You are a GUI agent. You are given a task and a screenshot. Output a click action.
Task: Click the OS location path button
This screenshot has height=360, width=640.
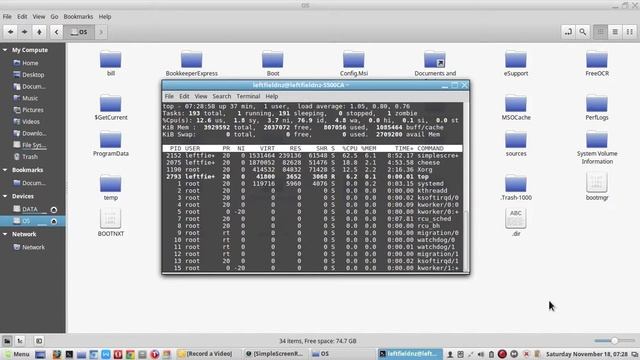79,32
